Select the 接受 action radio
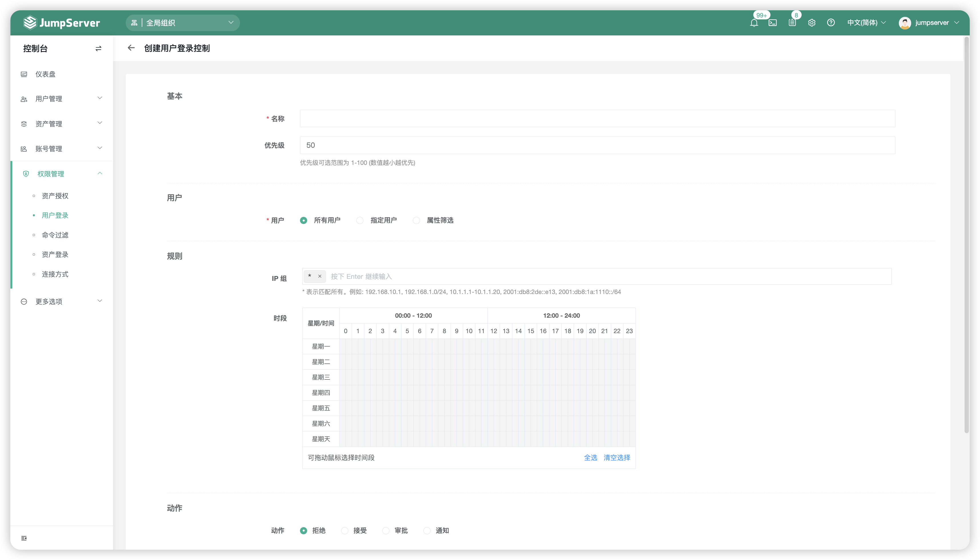 coord(345,531)
